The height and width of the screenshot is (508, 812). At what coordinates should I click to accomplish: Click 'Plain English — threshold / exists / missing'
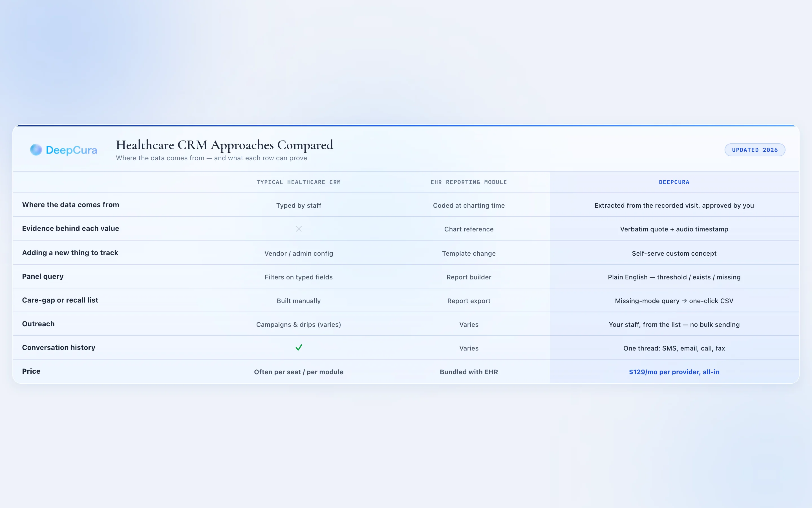(674, 277)
